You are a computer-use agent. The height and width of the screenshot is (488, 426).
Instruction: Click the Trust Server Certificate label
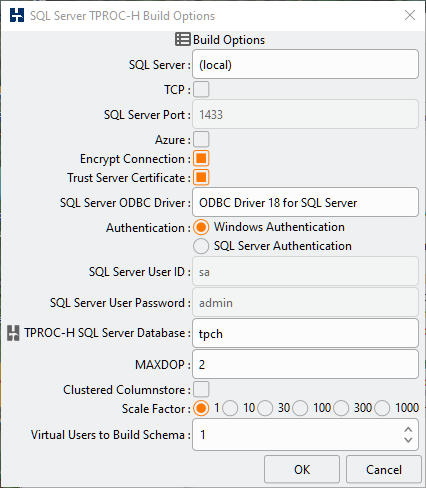(x=129, y=178)
